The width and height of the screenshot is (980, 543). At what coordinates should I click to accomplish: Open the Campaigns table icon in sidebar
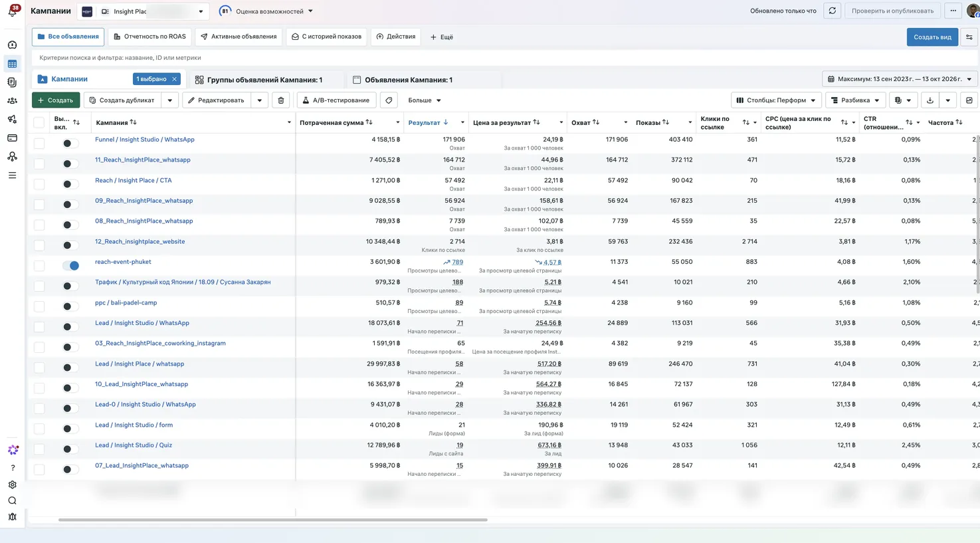click(12, 64)
